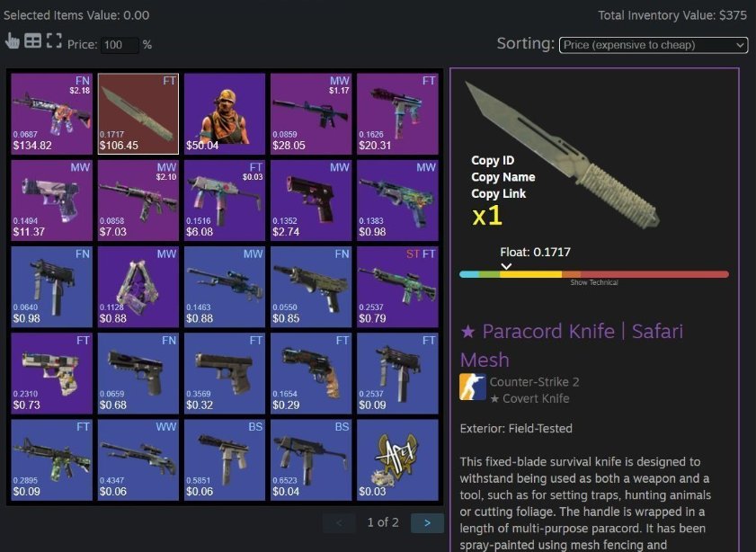Click the float value color bar
Viewport: 756px width, 552px height.
click(594, 274)
